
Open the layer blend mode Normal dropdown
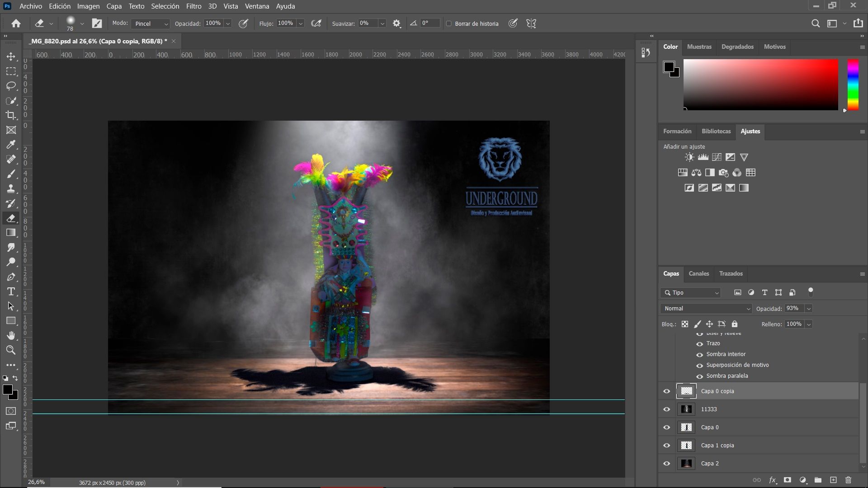click(706, 309)
